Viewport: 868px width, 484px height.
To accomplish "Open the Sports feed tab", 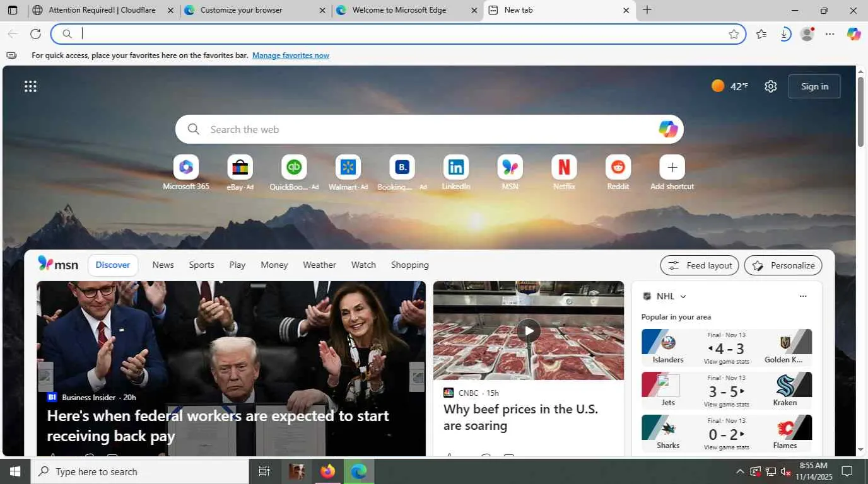I will point(202,265).
